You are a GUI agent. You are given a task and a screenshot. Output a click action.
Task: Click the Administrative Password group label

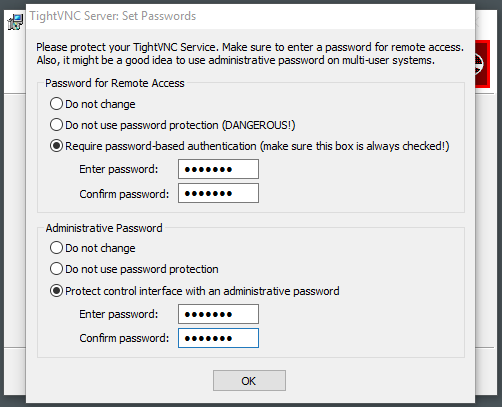[104, 228]
